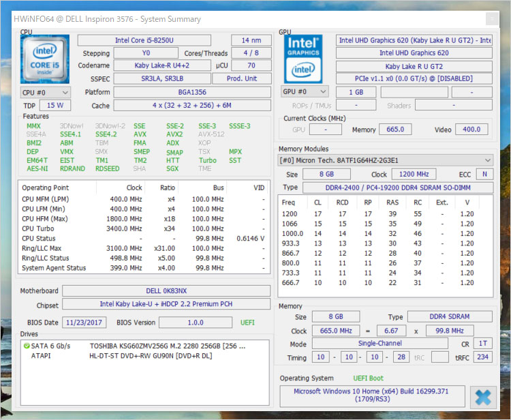This screenshot has width=511, height=420.
Task: Click the greyed AVX-512 feature label
Action: coord(211,134)
